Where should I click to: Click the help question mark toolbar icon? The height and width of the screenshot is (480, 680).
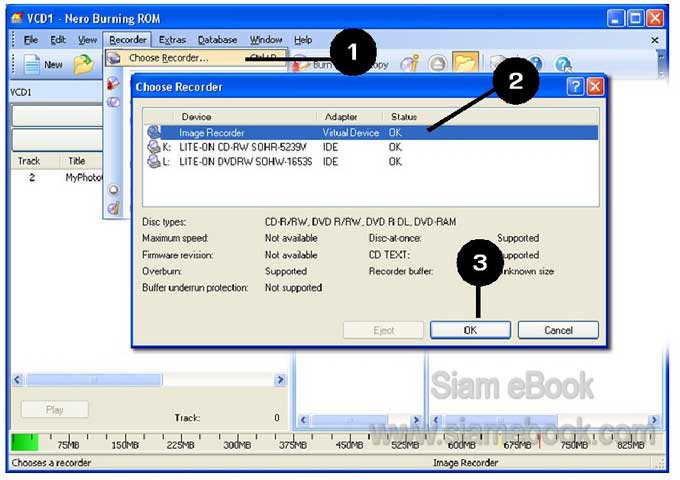point(563,64)
